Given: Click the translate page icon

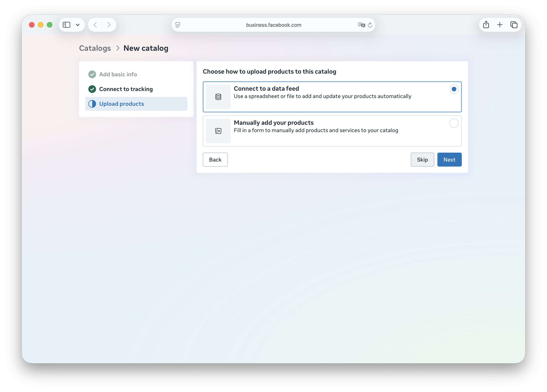Looking at the screenshot, I should [x=361, y=25].
